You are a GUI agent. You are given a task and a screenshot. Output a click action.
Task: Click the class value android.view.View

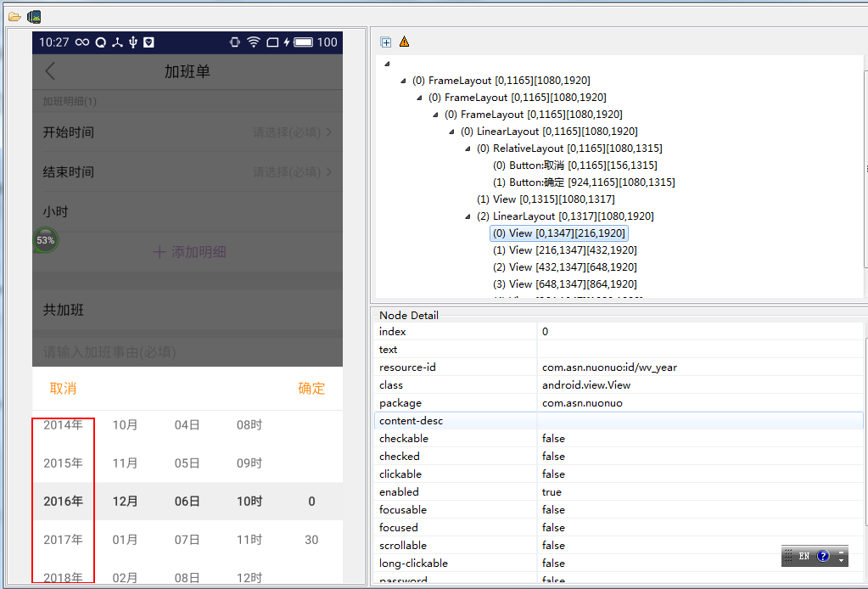coord(586,384)
